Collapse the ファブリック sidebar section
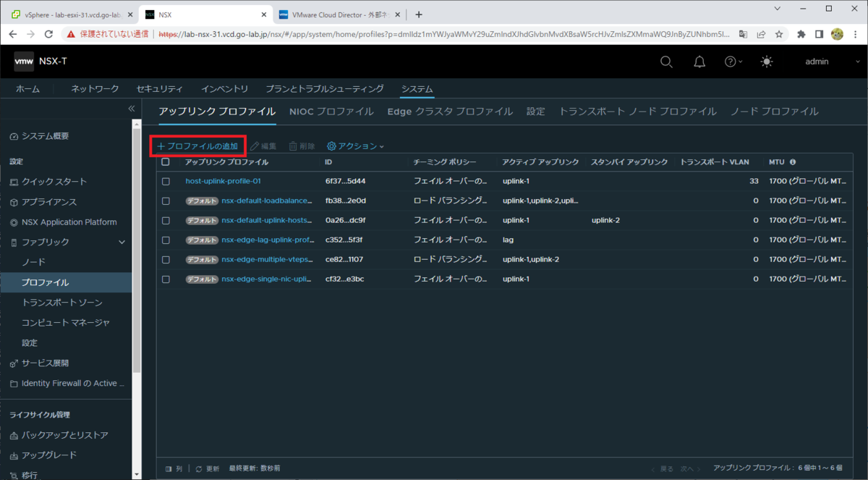The width and height of the screenshot is (868, 480). pyautogui.click(x=122, y=243)
